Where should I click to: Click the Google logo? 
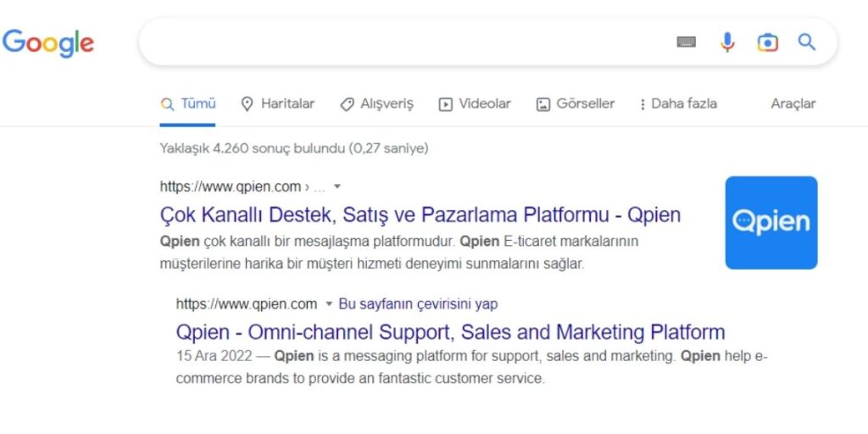coord(48,44)
